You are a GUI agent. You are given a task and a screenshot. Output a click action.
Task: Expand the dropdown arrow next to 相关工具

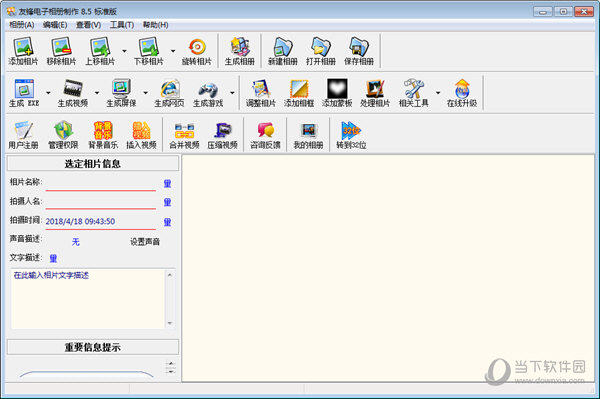click(x=438, y=93)
